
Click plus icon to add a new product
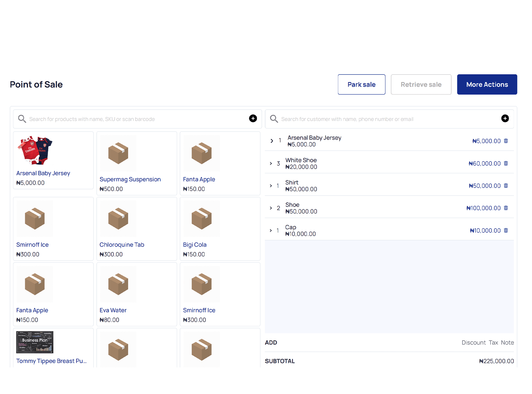click(253, 118)
